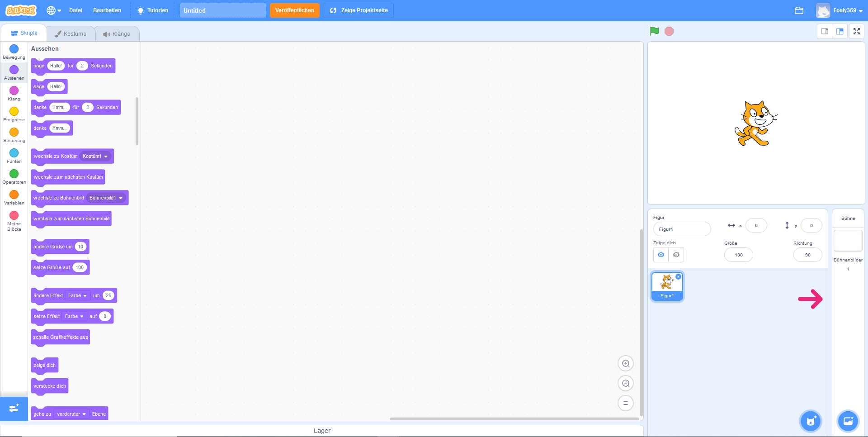Select the Bewegung category color circle

[14, 49]
